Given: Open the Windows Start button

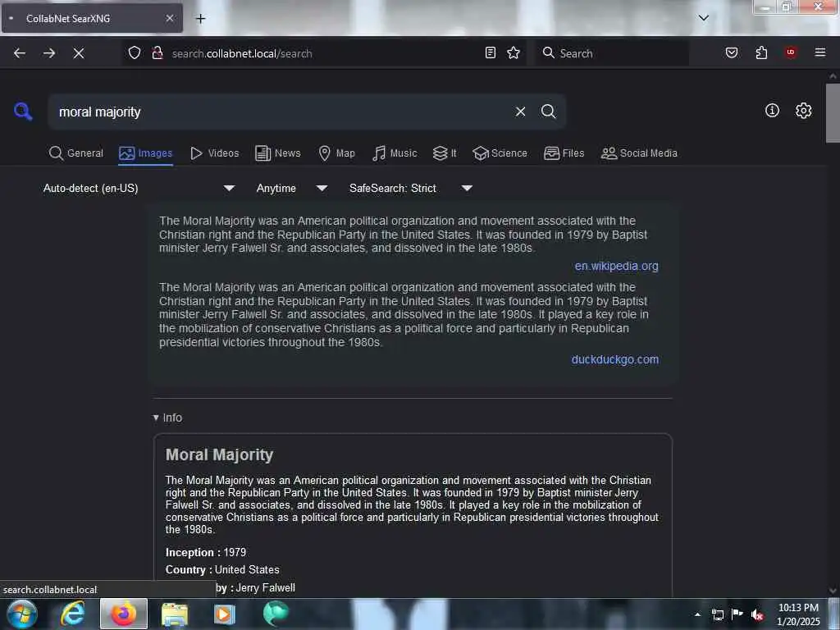Looking at the screenshot, I should pos(22,614).
